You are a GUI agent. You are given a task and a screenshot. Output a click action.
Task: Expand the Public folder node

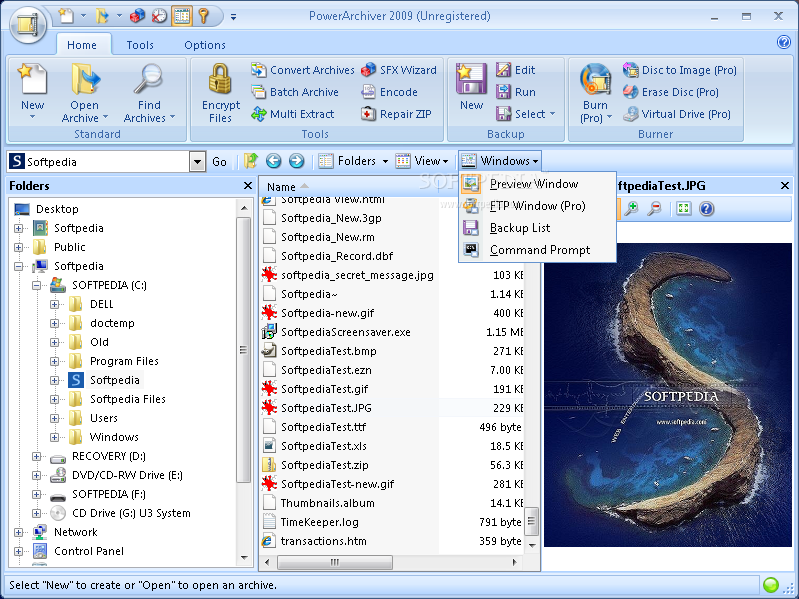(18, 247)
